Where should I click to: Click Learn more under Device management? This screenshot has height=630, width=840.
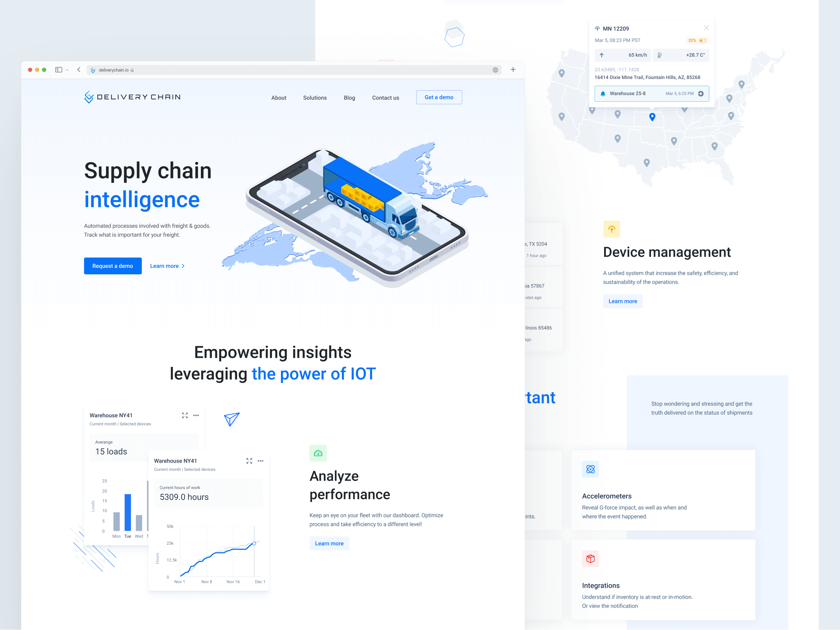[x=623, y=300]
